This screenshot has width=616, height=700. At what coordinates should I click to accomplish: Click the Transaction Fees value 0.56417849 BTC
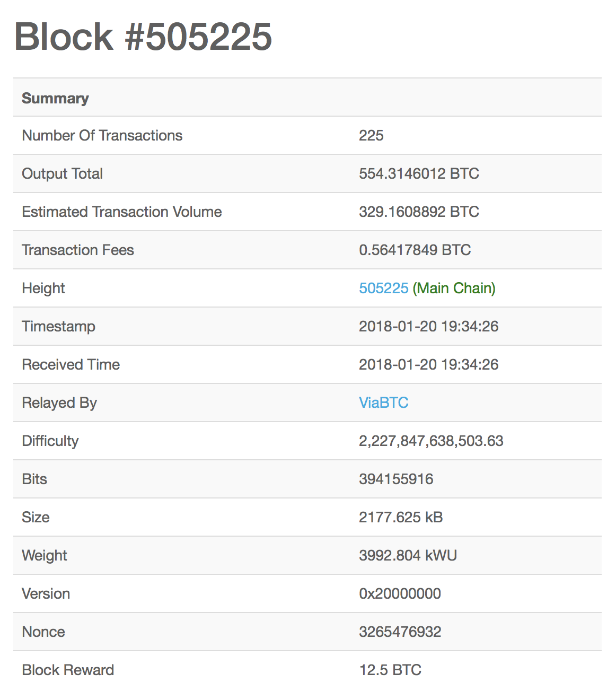point(415,250)
